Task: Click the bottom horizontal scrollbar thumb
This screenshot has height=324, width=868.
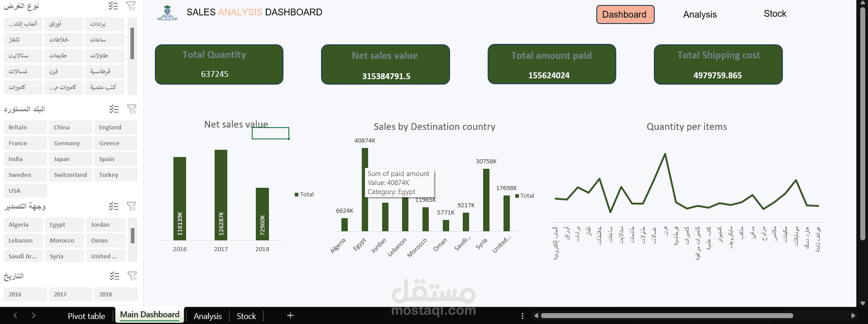Action: [x=667, y=316]
